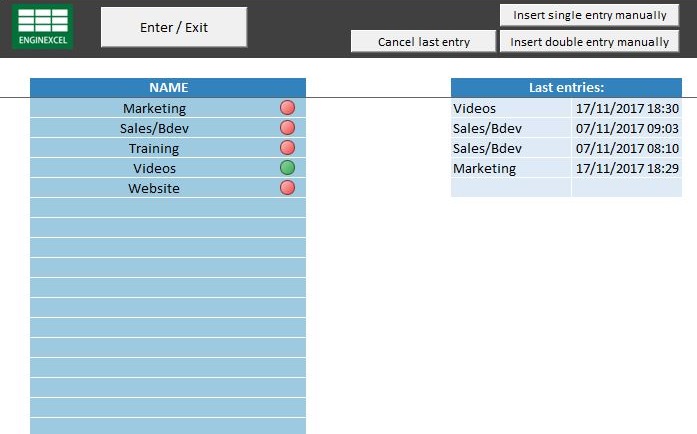Click the ENGINEXCEL logo icon
The height and width of the screenshot is (434, 697).
(x=43, y=27)
